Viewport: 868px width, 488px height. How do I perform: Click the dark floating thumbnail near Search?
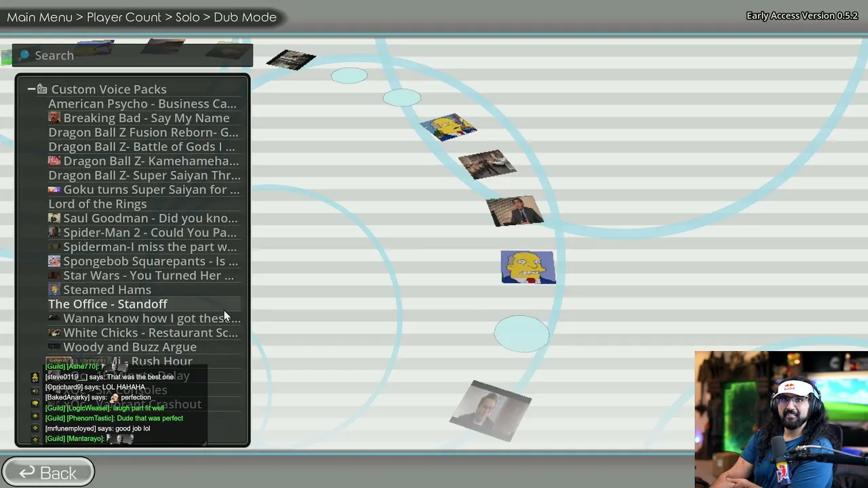pyautogui.click(x=291, y=60)
